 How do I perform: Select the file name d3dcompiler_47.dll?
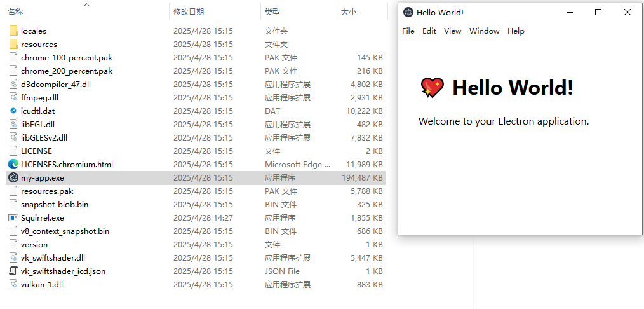tap(56, 84)
